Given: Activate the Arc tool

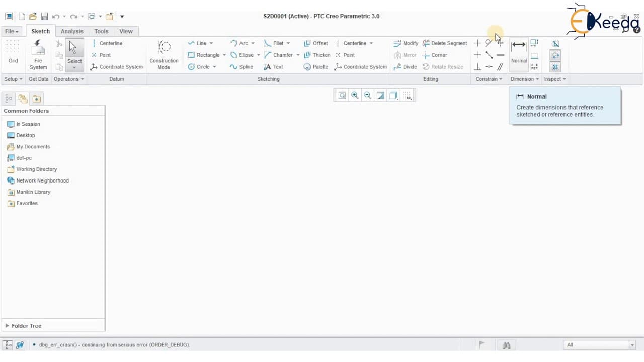Looking at the screenshot, I should click(239, 43).
